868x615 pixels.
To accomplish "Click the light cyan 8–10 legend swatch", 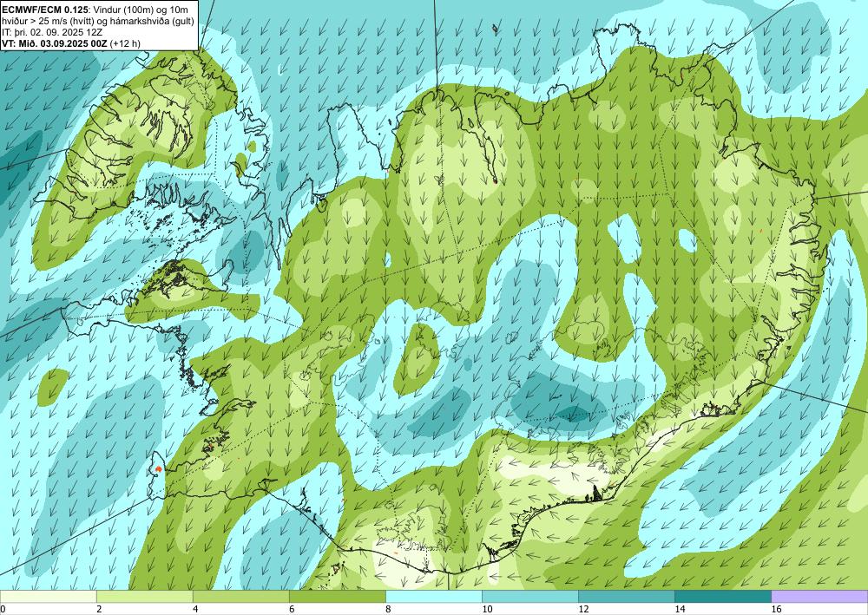I will coord(434,596).
